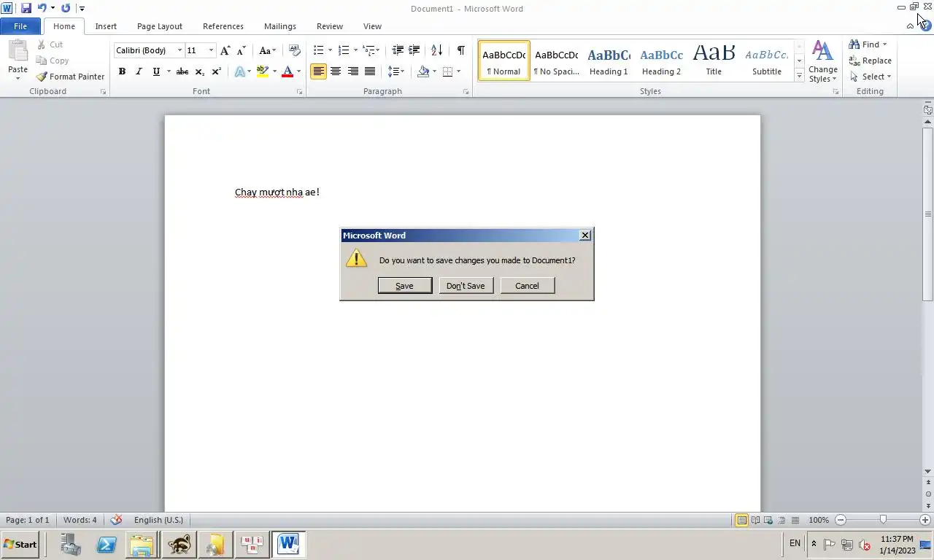934x560 pixels.
Task: Select Align Text Right
Action: (353, 71)
